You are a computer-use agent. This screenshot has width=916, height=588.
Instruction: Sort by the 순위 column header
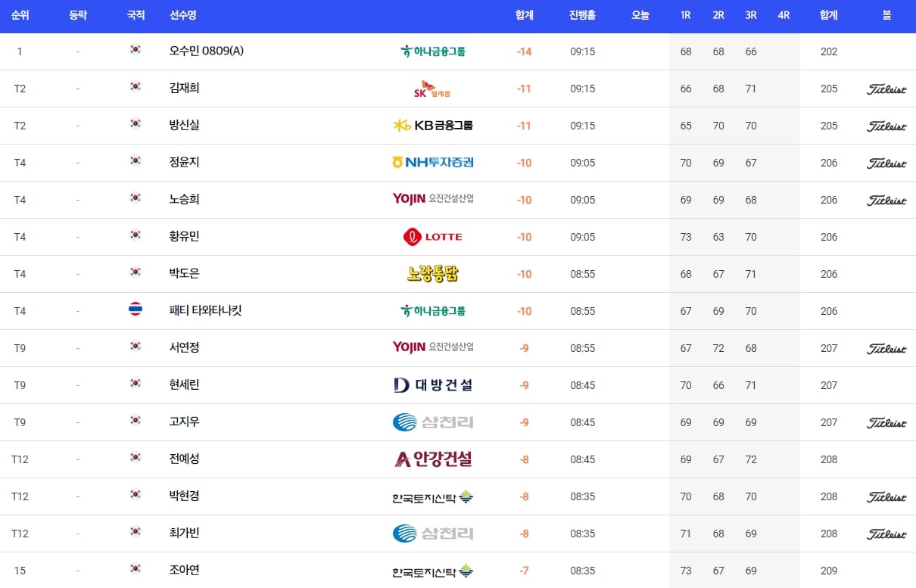click(20, 15)
